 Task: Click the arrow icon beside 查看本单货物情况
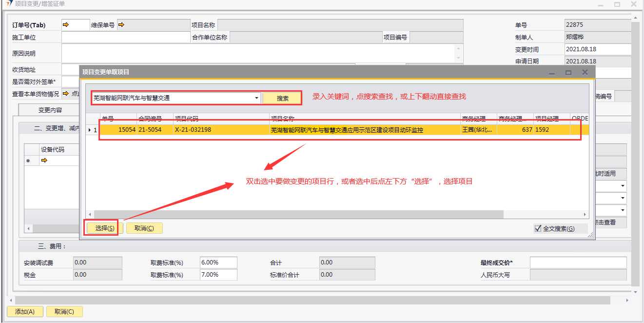point(66,94)
